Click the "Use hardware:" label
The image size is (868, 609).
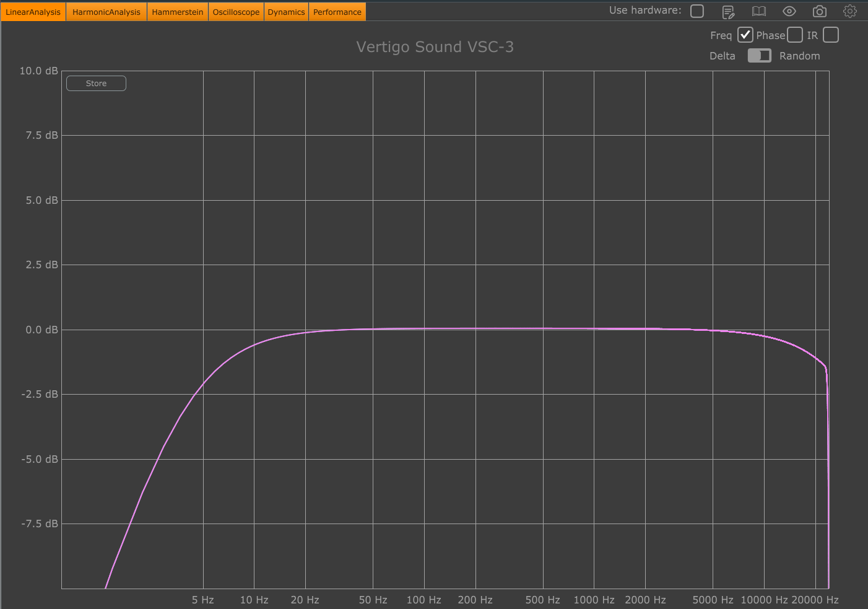click(645, 11)
